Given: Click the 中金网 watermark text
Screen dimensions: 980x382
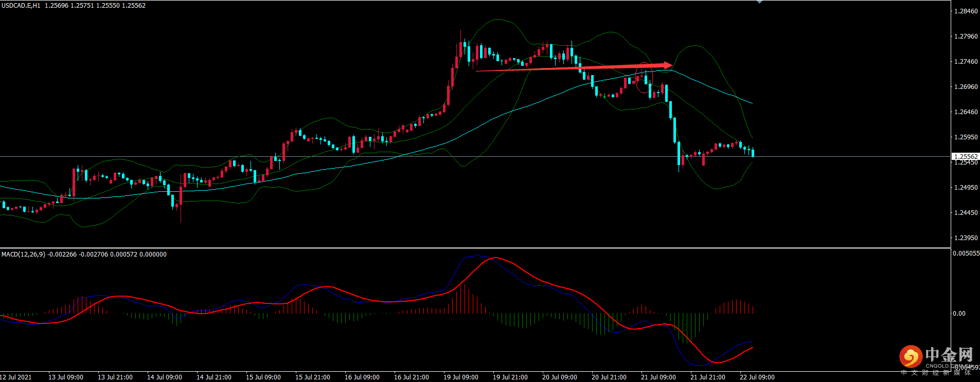Looking at the screenshot, I should 949,355.
